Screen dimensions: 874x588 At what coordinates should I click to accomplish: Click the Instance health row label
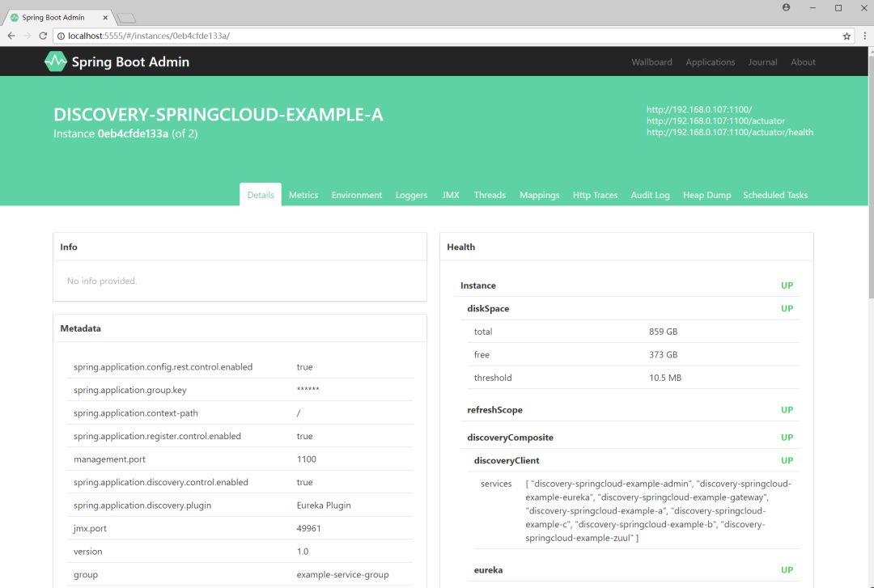(x=477, y=286)
